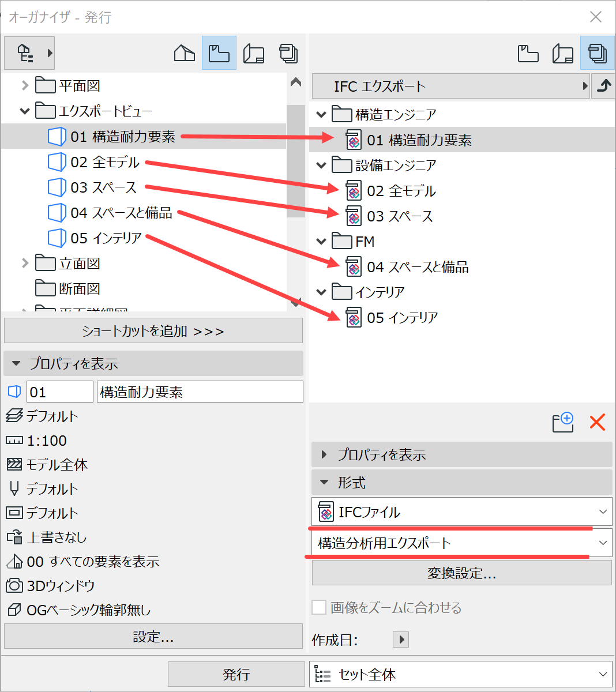Open the organizer mode selector in left panel
The width and height of the screenshot is (616, 692).
pos(29,53)
